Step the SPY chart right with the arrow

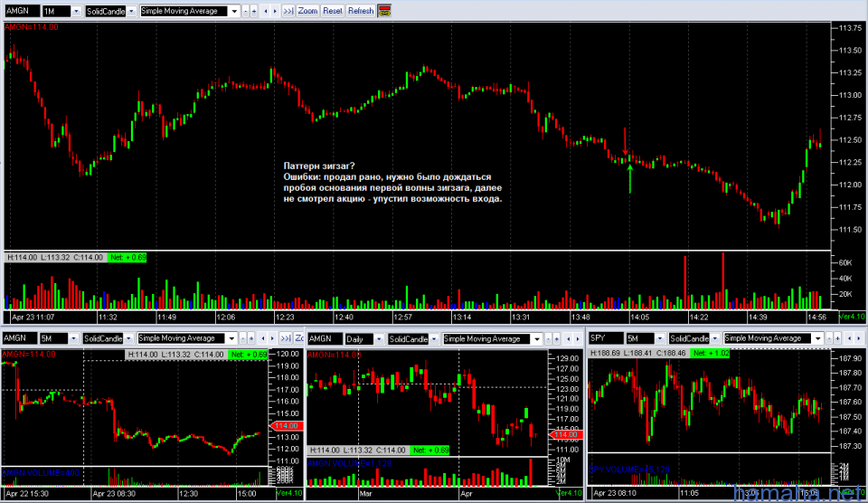click(859, 338)
